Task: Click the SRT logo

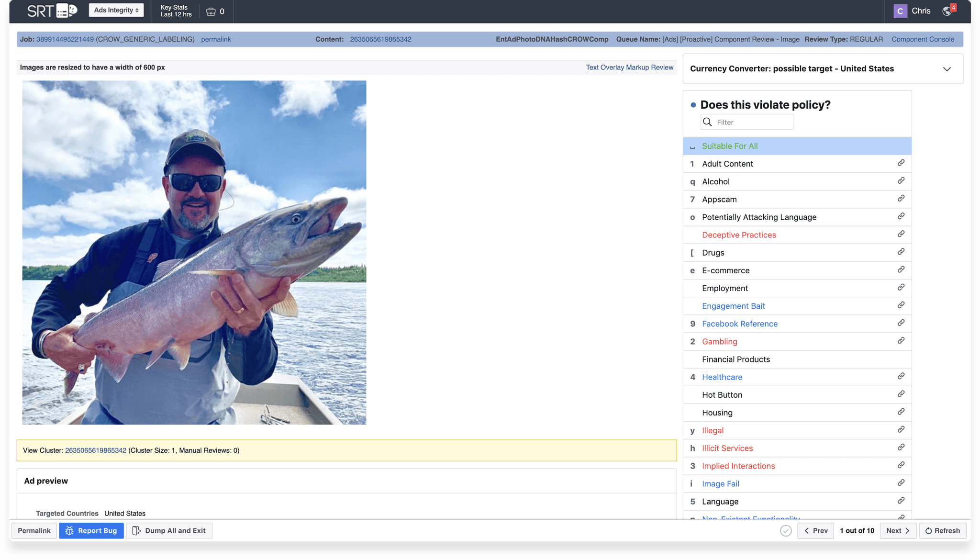Action: (52, 11)
